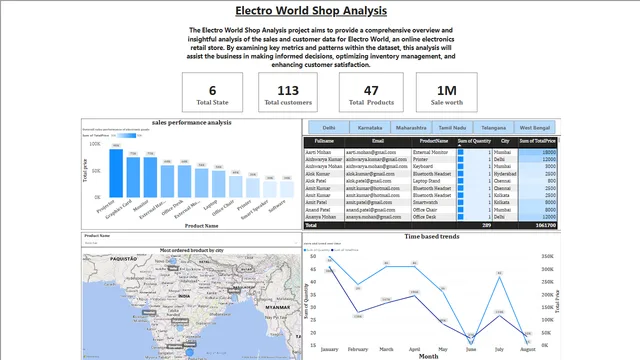Screen dimensions: 640x360
Task: Sort table by Fullname column header
Action: pyautogui.click(x=324, y=141)
